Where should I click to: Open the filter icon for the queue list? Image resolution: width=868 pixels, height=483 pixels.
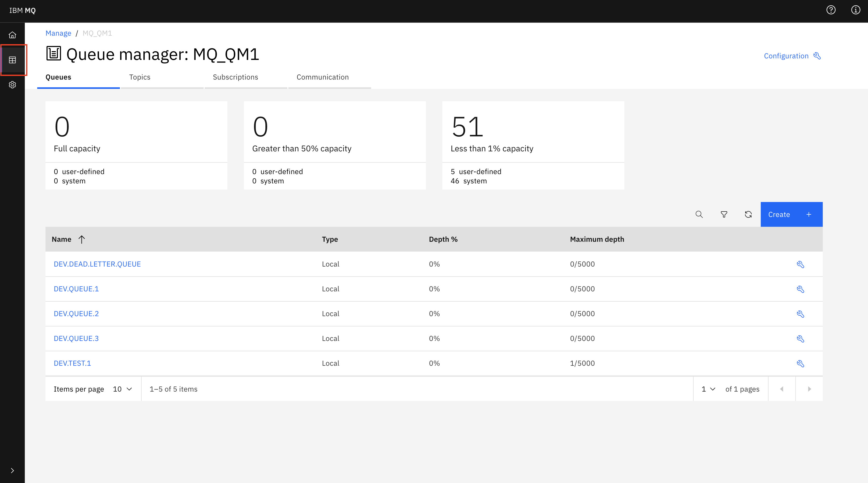coord(724,214)
